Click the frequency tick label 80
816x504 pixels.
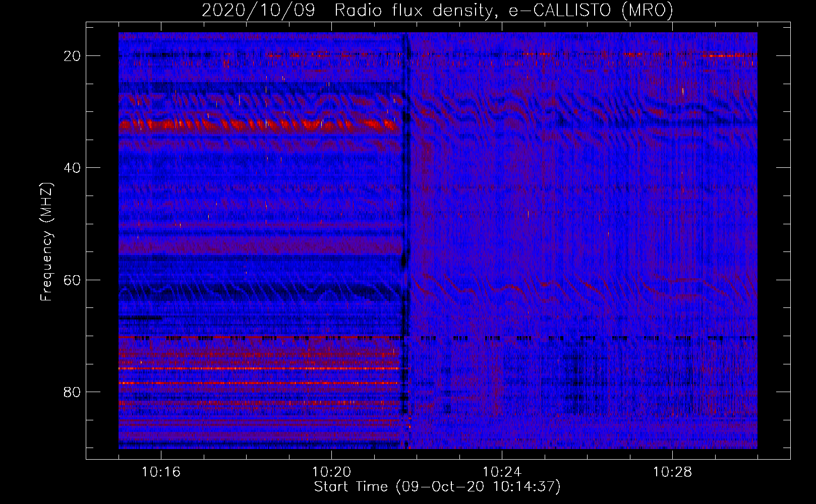pos(73,392)
